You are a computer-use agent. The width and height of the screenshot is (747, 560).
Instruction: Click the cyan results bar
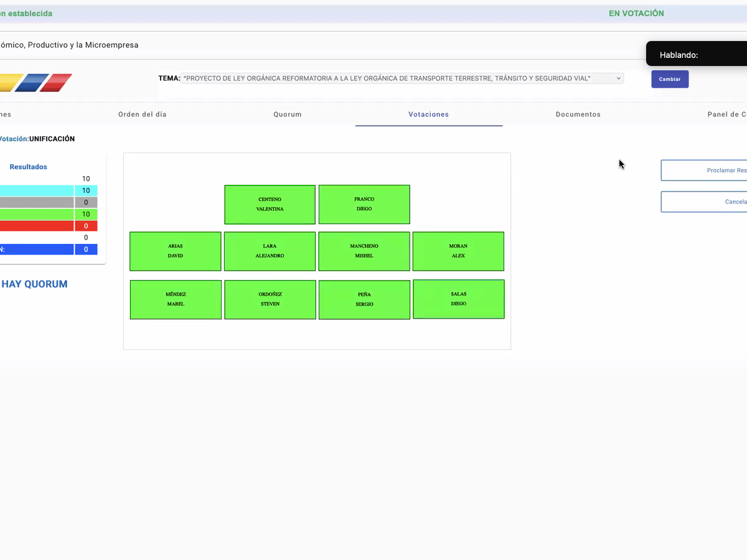tap(37, 190)
